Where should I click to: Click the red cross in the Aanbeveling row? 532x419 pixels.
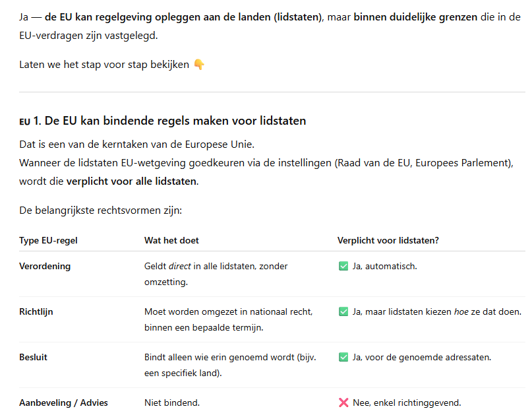tap(343, 403)
